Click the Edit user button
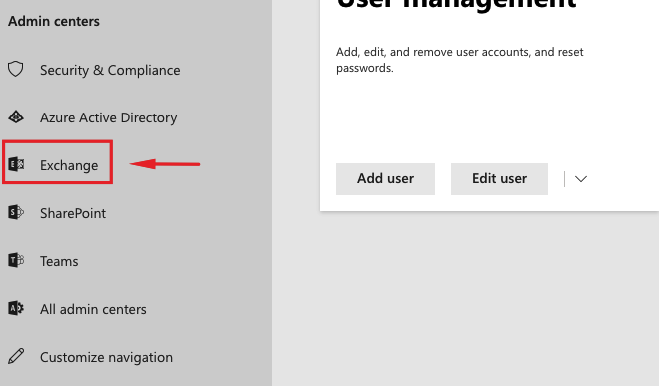The image size is (659, 386). 499,179
